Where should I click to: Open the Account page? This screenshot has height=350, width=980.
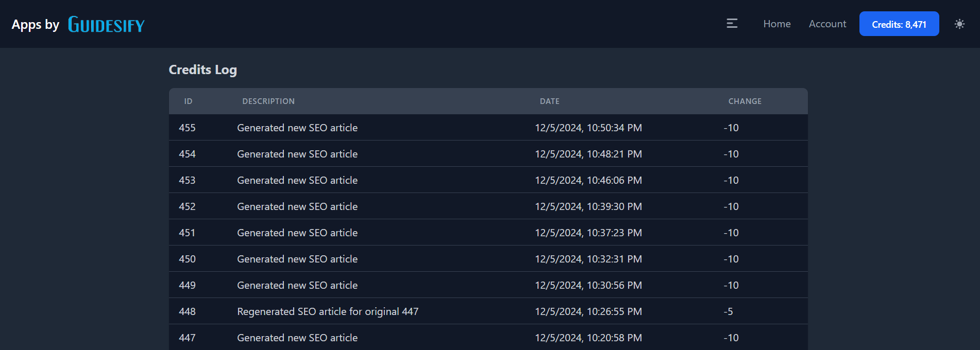pos(827,24)
